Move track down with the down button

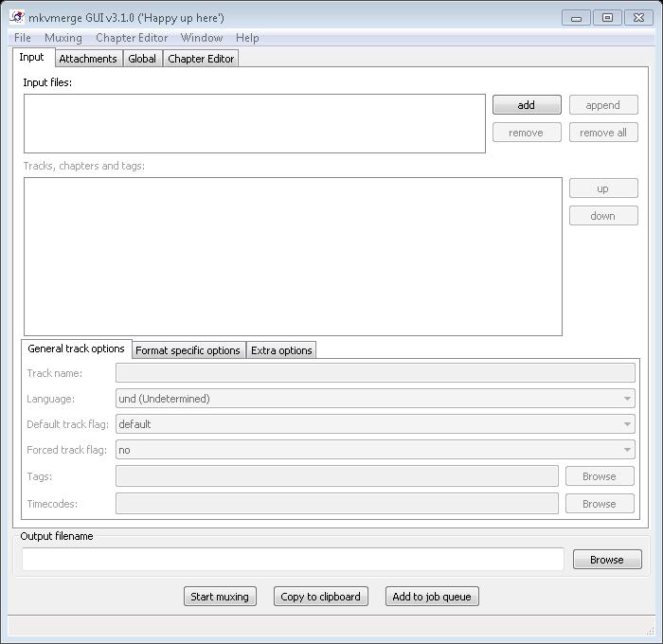tap(603, 216)
